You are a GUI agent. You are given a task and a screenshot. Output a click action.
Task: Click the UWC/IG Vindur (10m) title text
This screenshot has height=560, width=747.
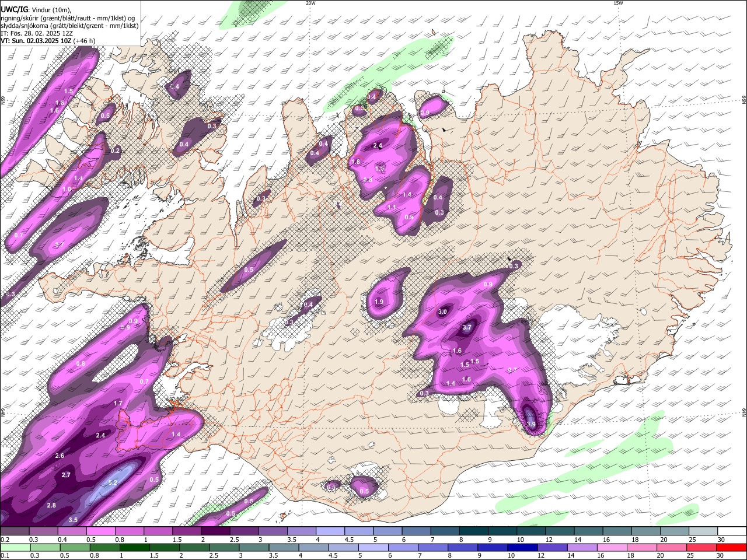pos(36,9)
